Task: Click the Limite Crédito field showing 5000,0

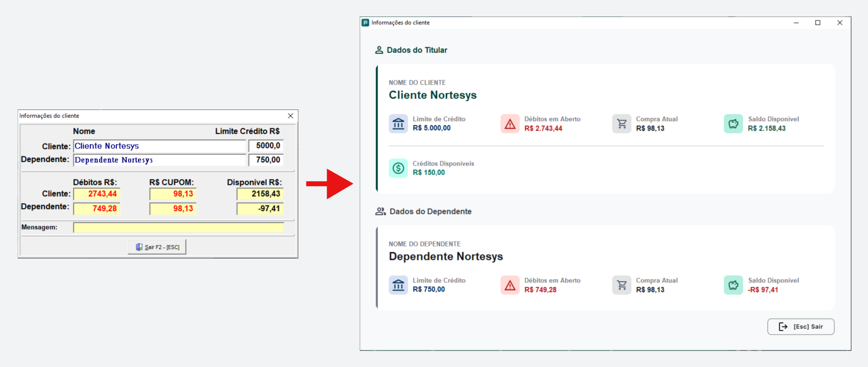Action: tap(266, 146)
